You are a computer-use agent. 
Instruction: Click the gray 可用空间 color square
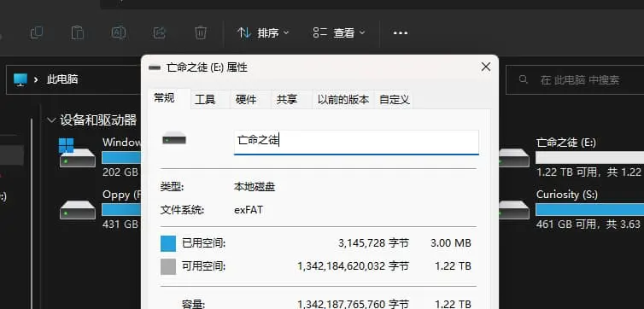pos(168,266)
